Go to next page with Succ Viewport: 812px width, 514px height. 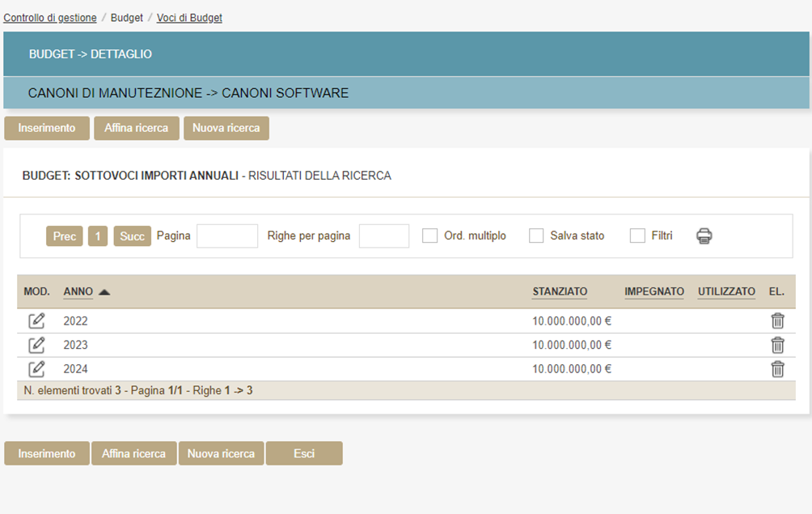pos(132,236)
